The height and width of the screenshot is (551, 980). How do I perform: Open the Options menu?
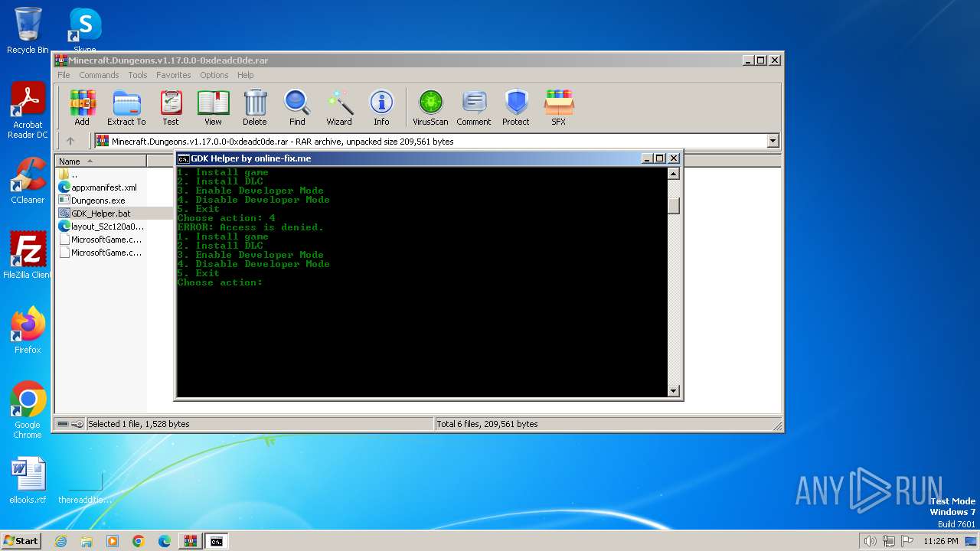point(214,75)
